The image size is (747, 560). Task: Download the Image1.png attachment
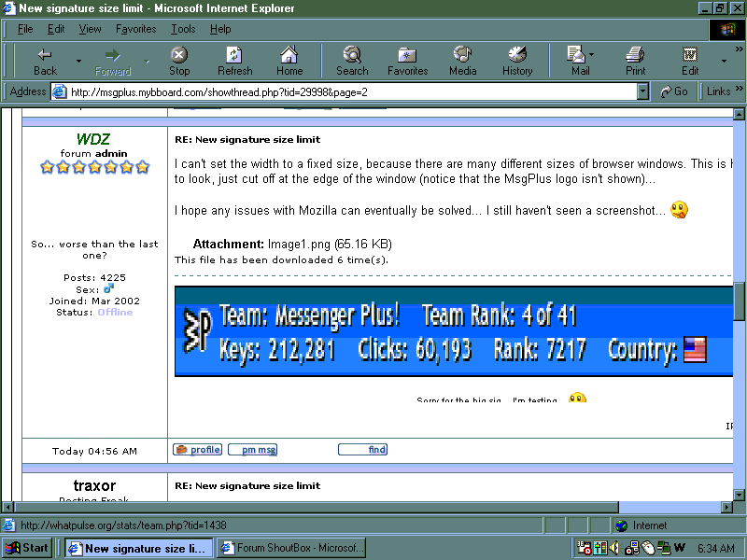pyautogui.click(x=299, y=245)
